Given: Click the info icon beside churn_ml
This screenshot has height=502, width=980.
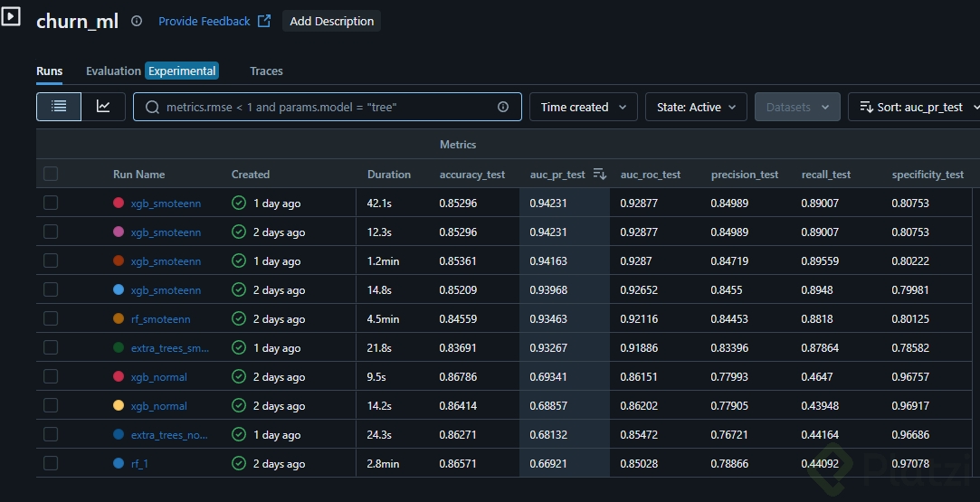Looking at the screenshot, I should pos(137,21).
